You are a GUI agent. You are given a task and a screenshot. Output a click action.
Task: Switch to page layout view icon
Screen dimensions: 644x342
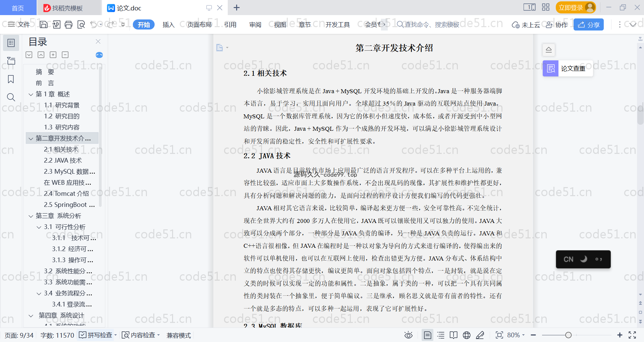click(x=428, y=335)
